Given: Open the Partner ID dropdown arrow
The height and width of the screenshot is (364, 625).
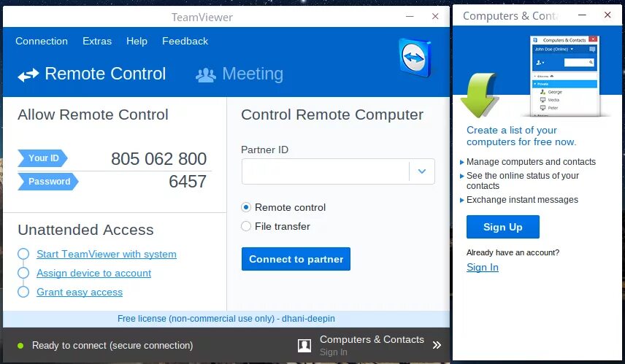Looking at the screenshot, I should click(422, 171).
